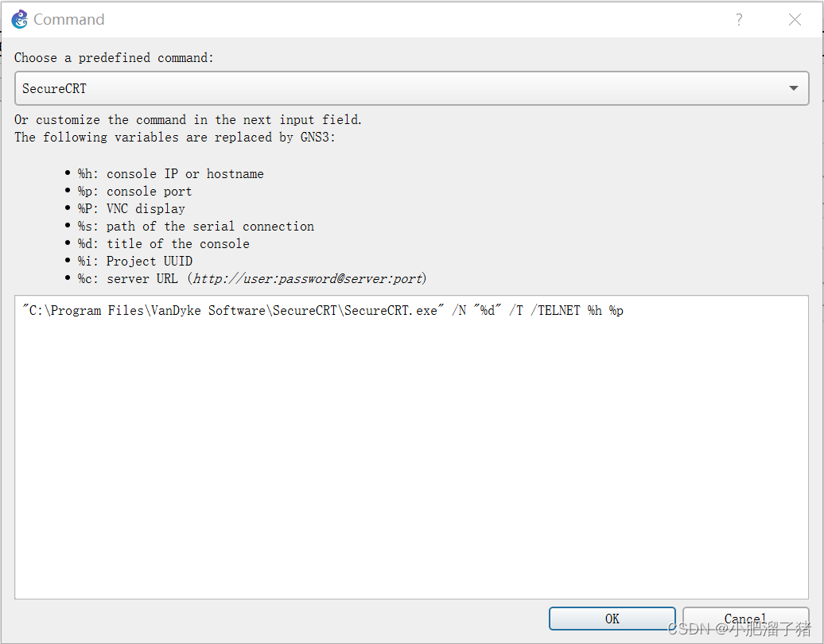Cancel the command dialog
The height and width of the screenshot is (644, 824).
(x=745, y=619)
